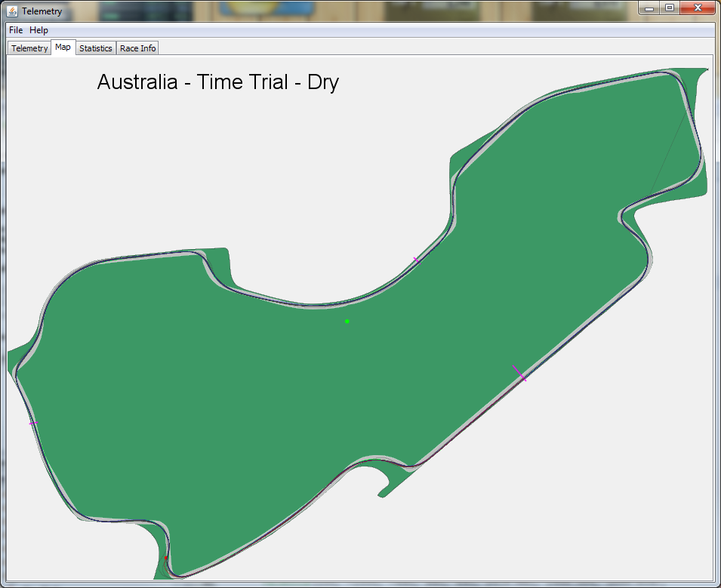Click the magenta marker on left track edge
Image resolution: width=721 pixels, height=588 pixels.
click(33, 423)
